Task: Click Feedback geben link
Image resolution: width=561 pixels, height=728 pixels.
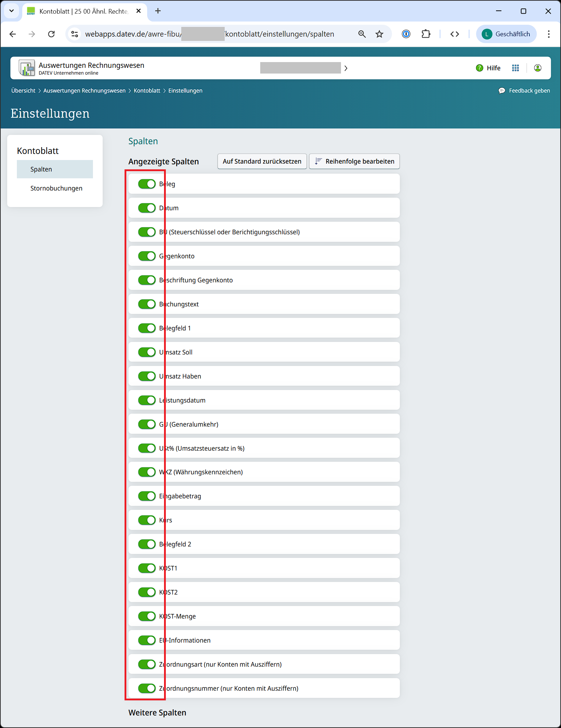Action: point(524,91)
